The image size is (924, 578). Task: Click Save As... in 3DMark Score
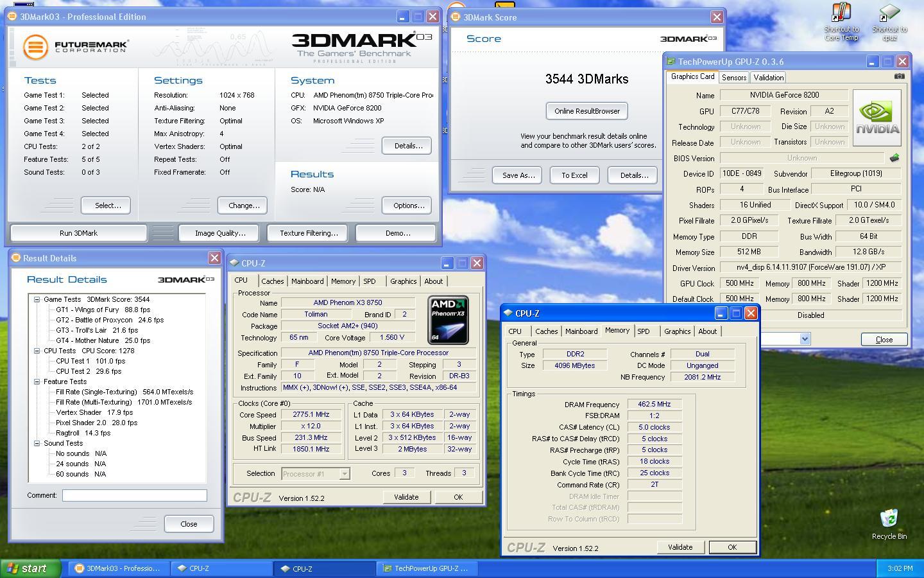pyautogui.click(x=517, y=175)
